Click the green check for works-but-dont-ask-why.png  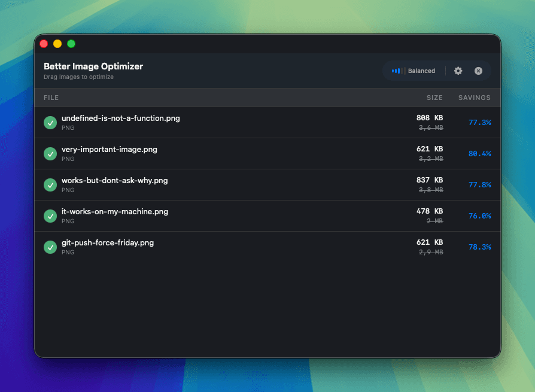pos(50,185)
